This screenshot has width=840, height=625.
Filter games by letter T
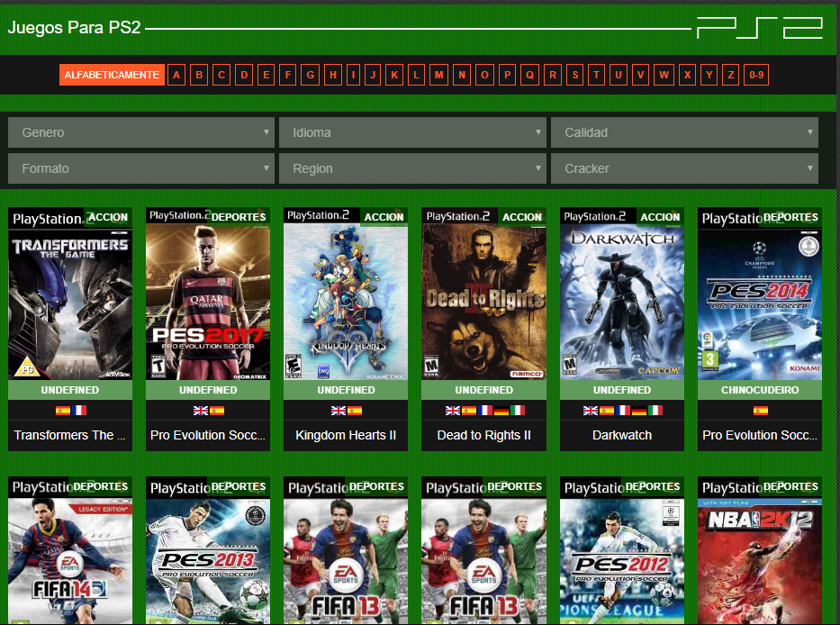(596, 75)
